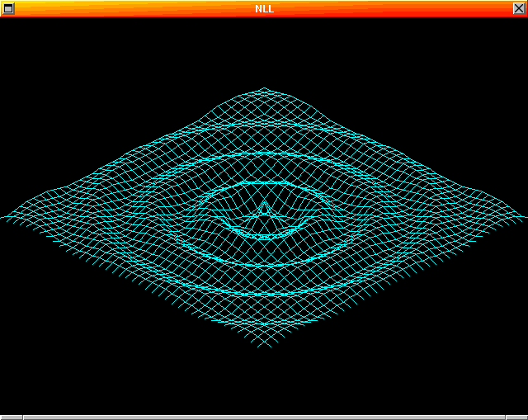Click the cyan wireframe surface plot
The width and height of the screenshot is (528, 420).
264,218
